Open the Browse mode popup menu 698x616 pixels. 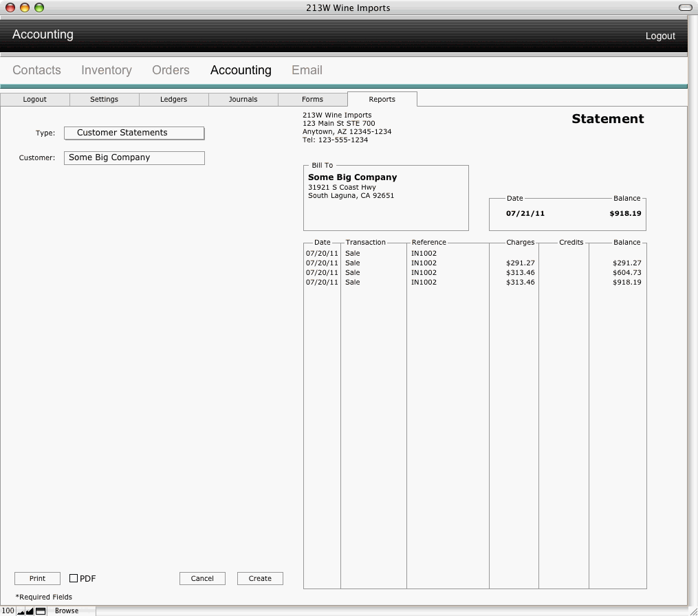[x=67, y=610]
